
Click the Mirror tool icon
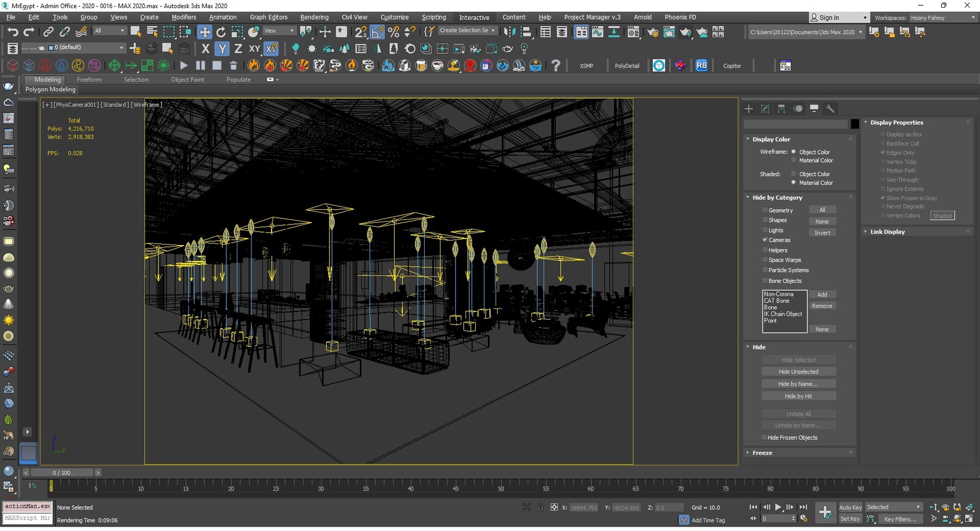(509, 32)
